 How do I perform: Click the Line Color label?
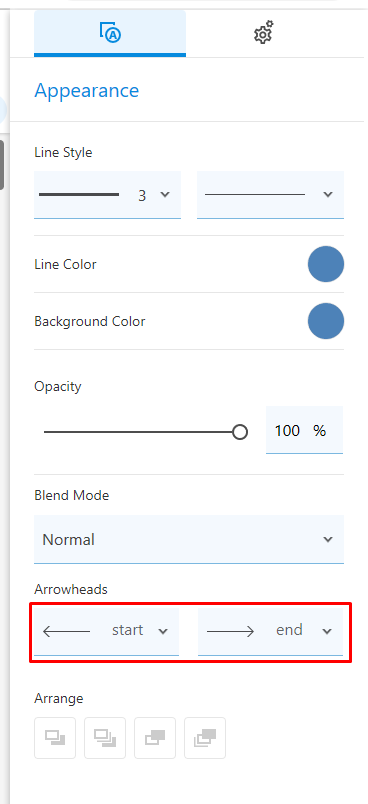click(65, 265)
